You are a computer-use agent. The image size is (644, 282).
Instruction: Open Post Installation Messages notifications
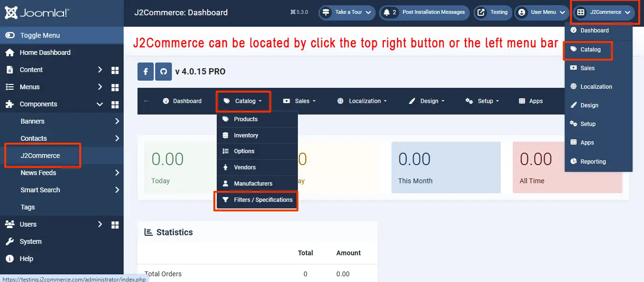[424, 12]
